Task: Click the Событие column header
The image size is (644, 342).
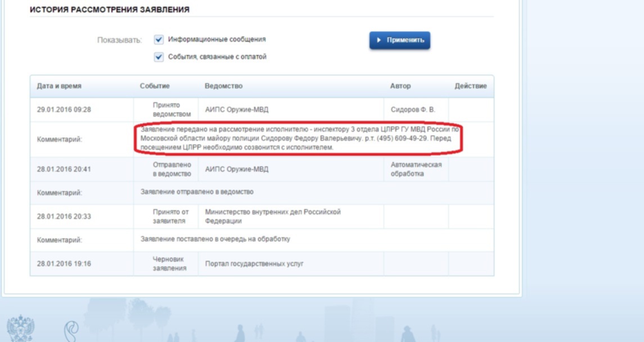Action: tap(155, 86)
